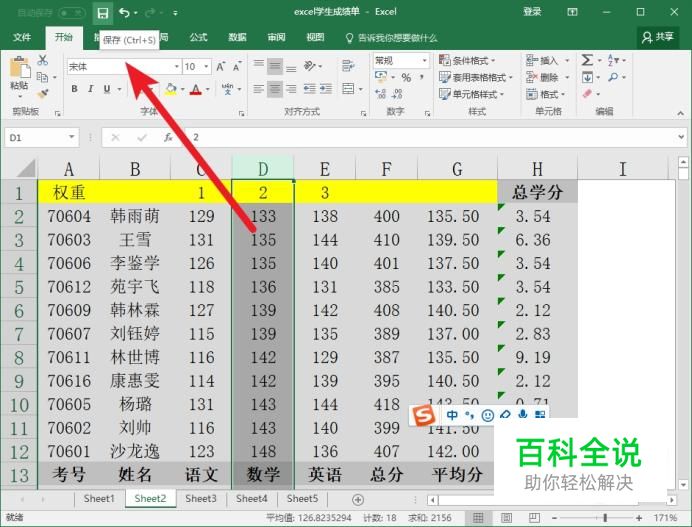Click the Normal view icon in status bar
The width and height of the screenshot is (692, 527).
pyautogui.click(x=478, y=518)
